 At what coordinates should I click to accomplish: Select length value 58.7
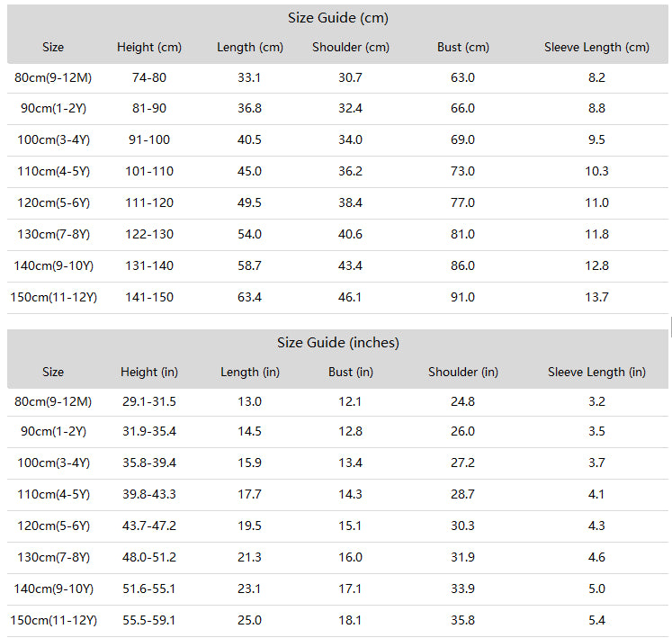(x=249, y=265)
